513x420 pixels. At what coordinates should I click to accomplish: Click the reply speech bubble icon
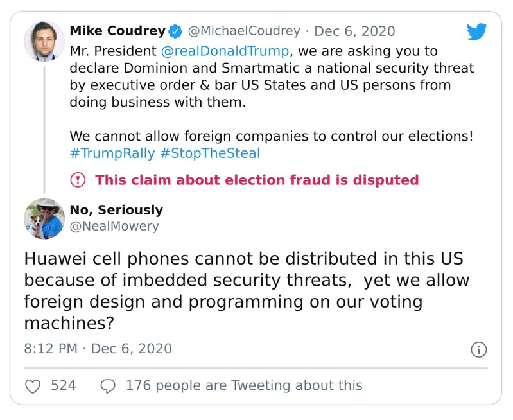click(x=108, y=386)
